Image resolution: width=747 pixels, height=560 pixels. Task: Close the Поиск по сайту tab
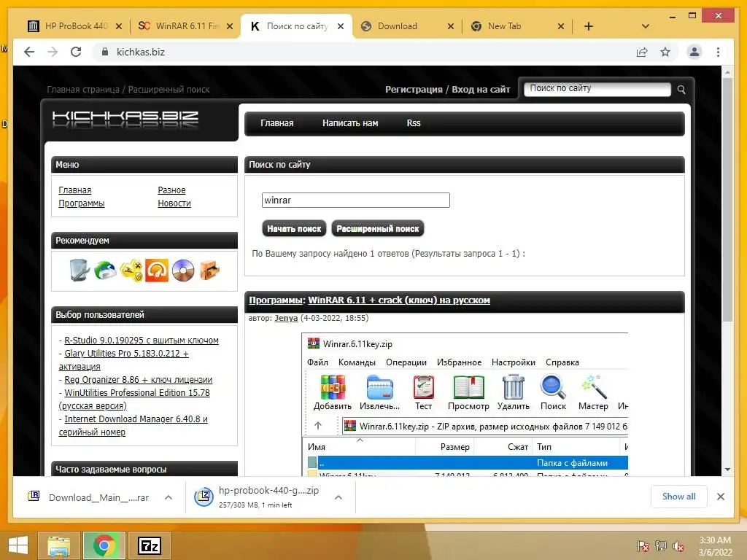tap(340, 27)
